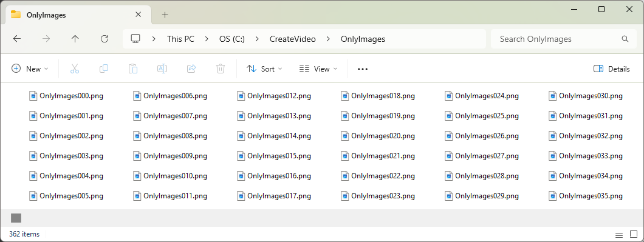Click the 362 items status text
This screenshot has width=644, height=242.
coord(24,234)
